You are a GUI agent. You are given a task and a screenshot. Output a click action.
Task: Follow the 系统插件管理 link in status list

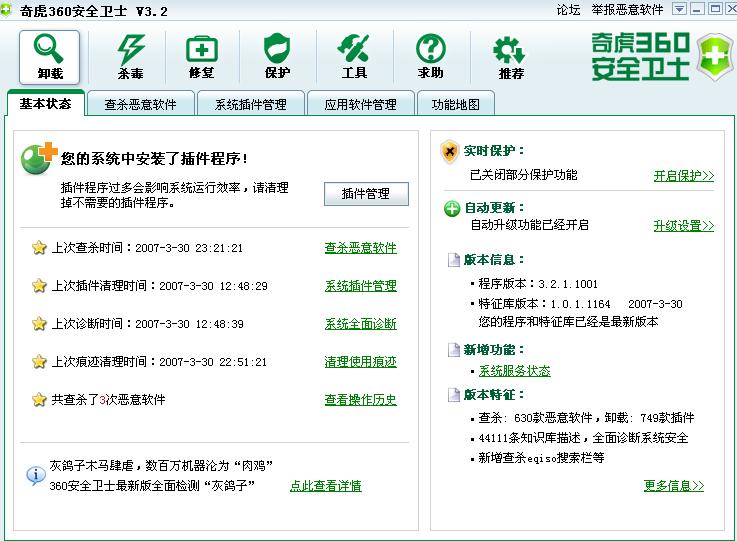pyautogui.click(x=361, y=286)
